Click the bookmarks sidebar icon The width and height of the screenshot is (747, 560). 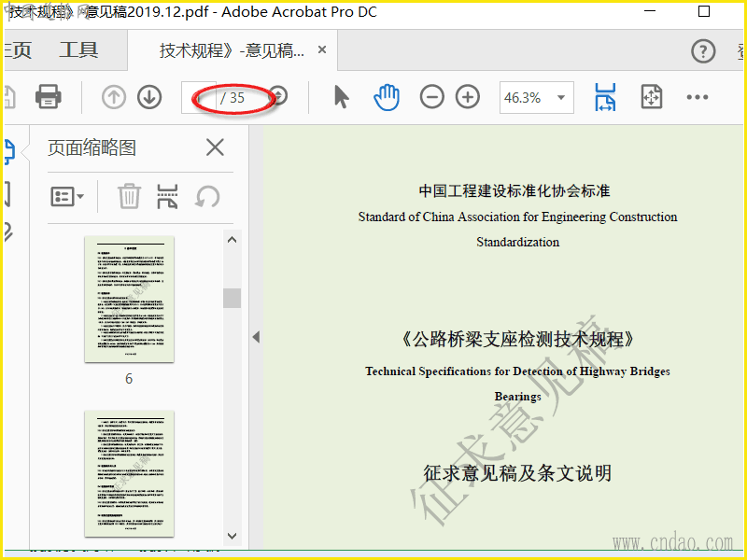point(7,194)
